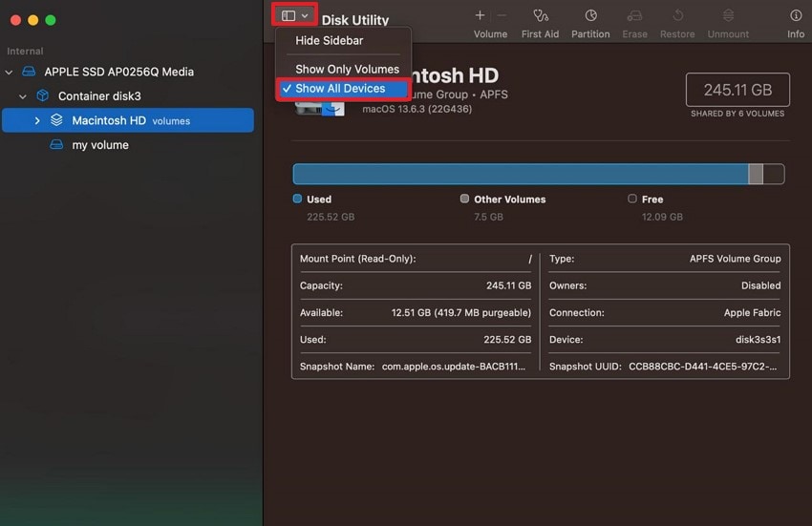Click the dark Free segment of storage bar

point(774,174)
